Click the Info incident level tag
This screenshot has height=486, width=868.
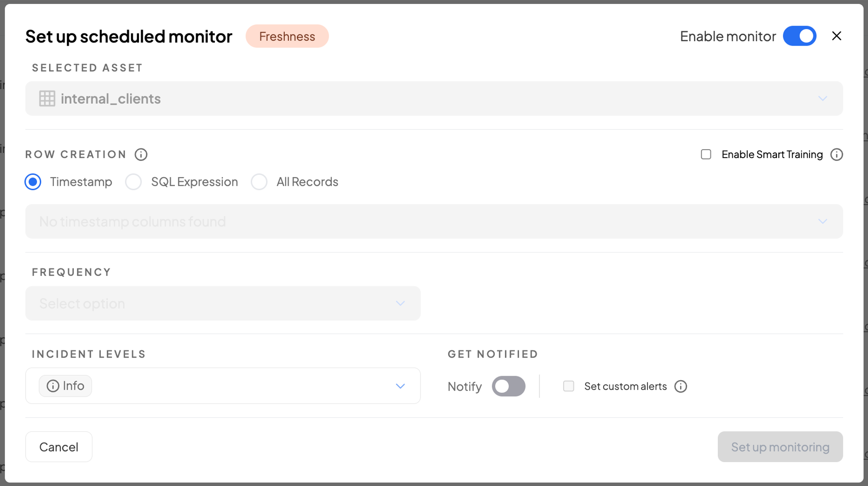coord(66,386)
